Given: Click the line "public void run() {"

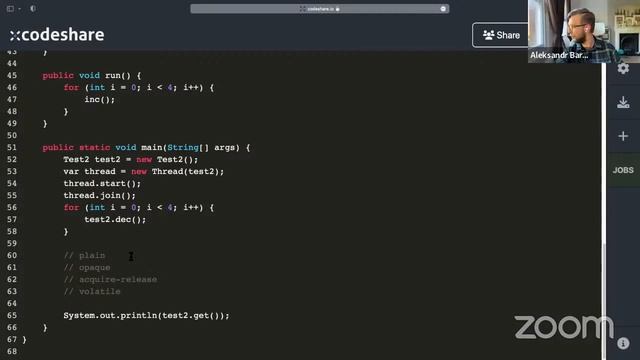Looking at the screenshot, I should (x=92, y=76).
